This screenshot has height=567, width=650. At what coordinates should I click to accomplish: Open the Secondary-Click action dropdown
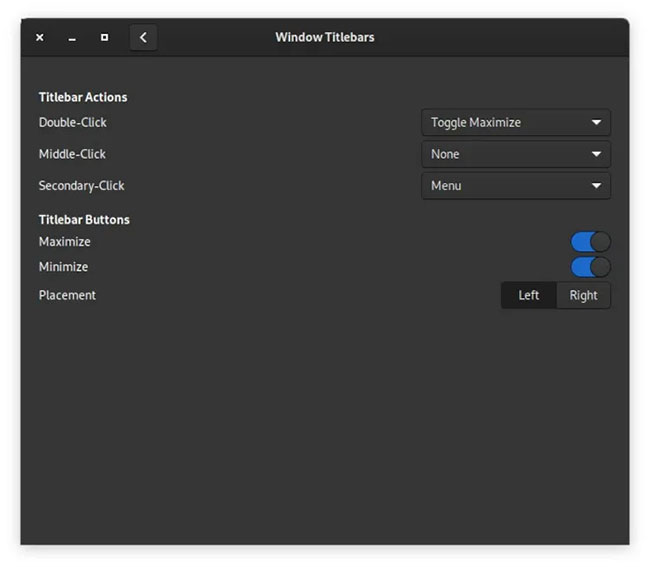(x=516, y=186)
